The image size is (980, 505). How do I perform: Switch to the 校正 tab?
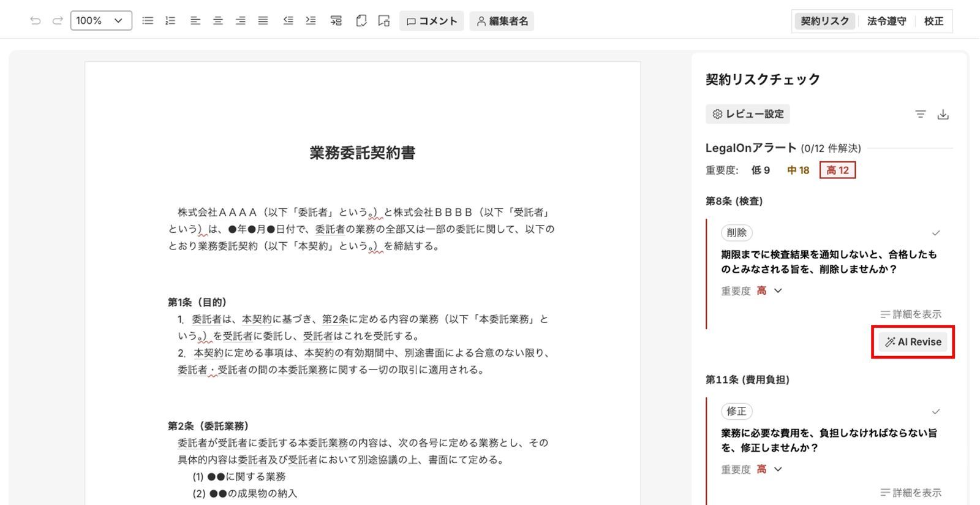pyautogui.click(x=933, y=21)
